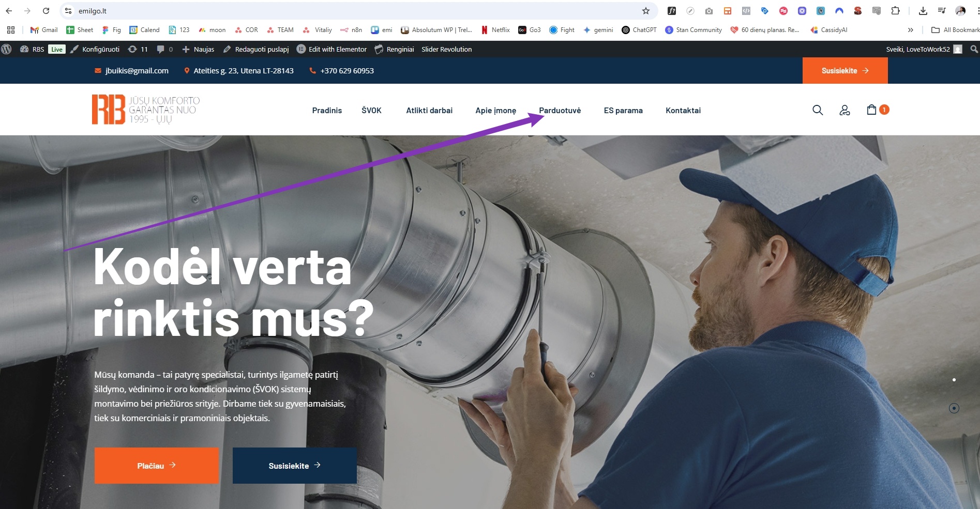
Task: Select the first slider navigation dot
Action: click(x=954, y=380)
